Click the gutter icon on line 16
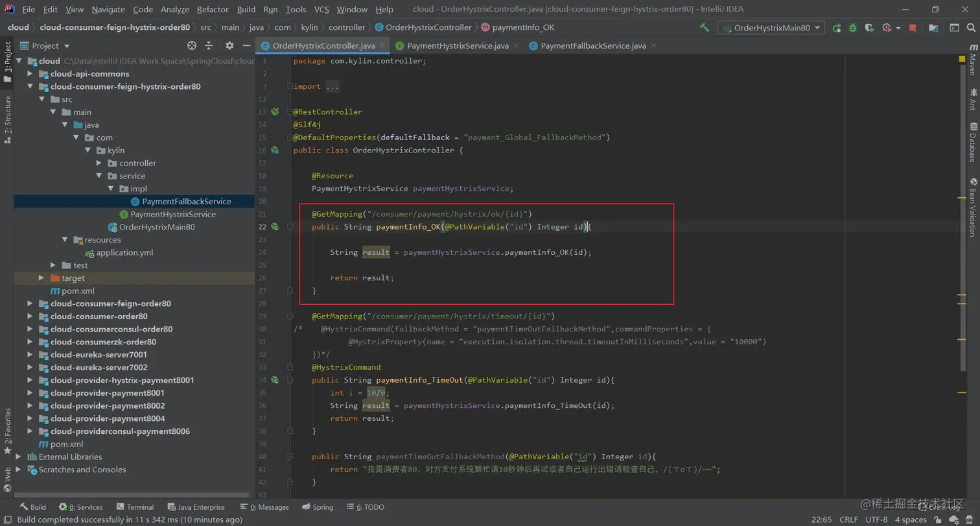 [275, 150]
